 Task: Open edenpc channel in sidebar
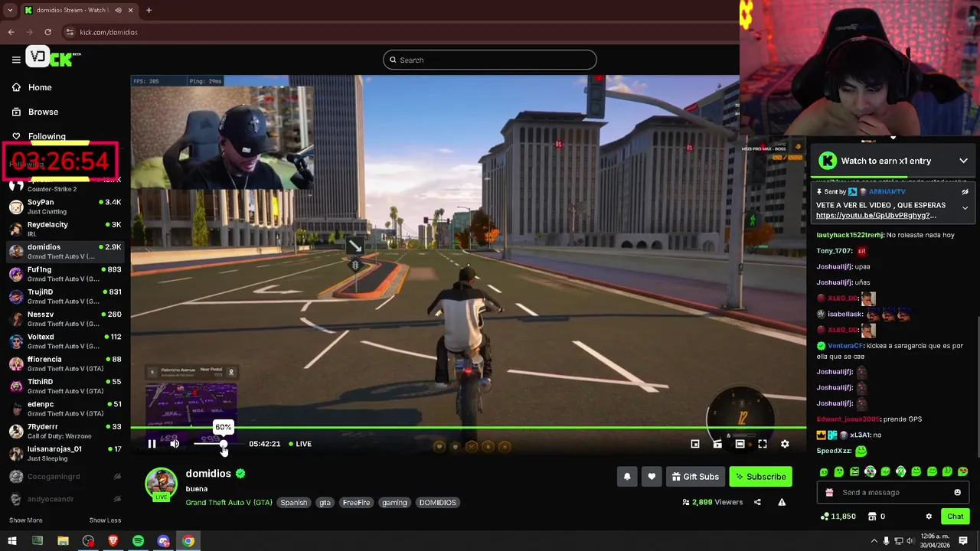pos(65,409)
